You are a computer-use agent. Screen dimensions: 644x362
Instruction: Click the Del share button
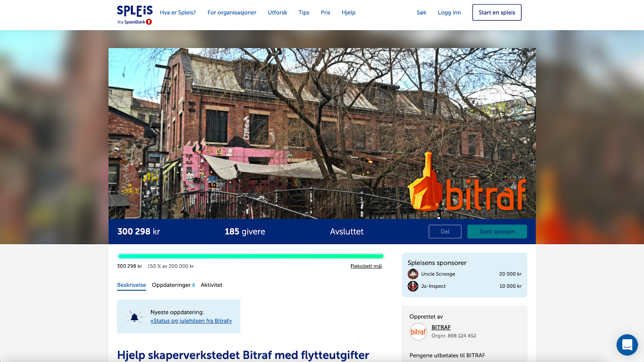point(445,232)
